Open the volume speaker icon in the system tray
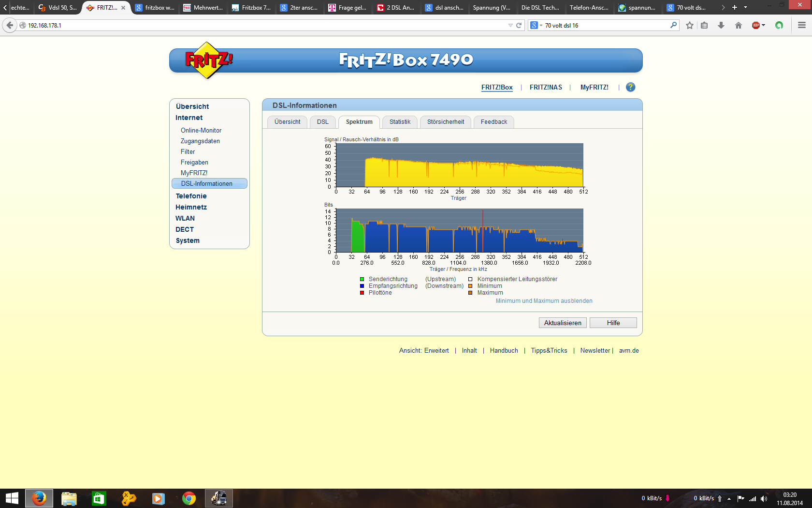Screen dimensions: 812x508 pyautogui.click(x=764, y=499)
